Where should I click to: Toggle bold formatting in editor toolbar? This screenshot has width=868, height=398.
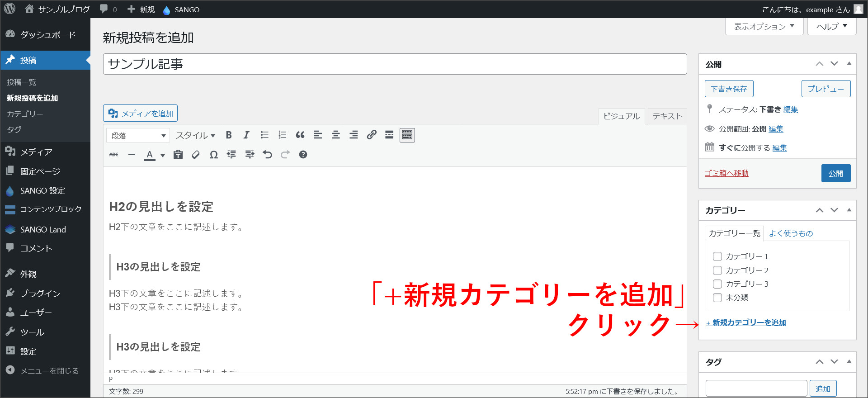[x=229, y=135]
